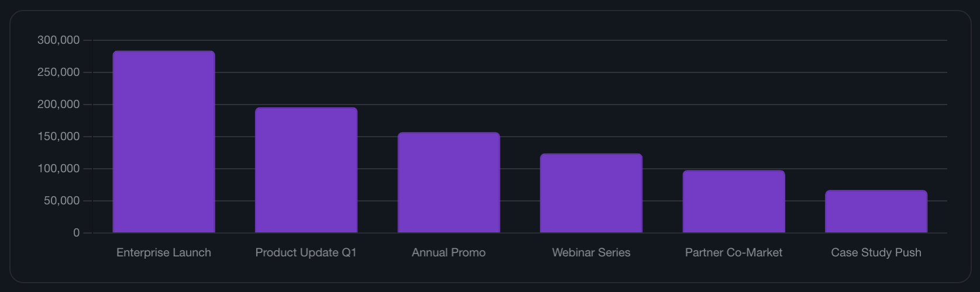Select the Annual Promo axis label
The width and height of the screenshot is (980, 292).
[x=448, y=252]
